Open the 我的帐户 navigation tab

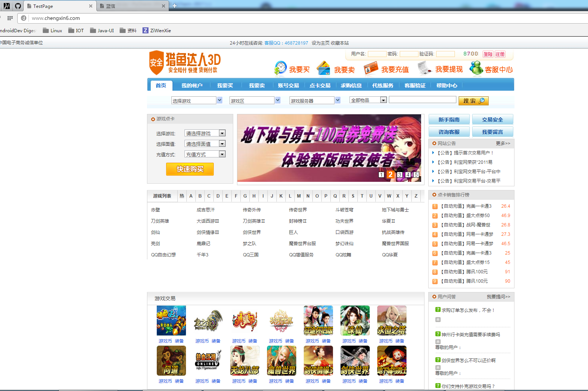(192, 85)
